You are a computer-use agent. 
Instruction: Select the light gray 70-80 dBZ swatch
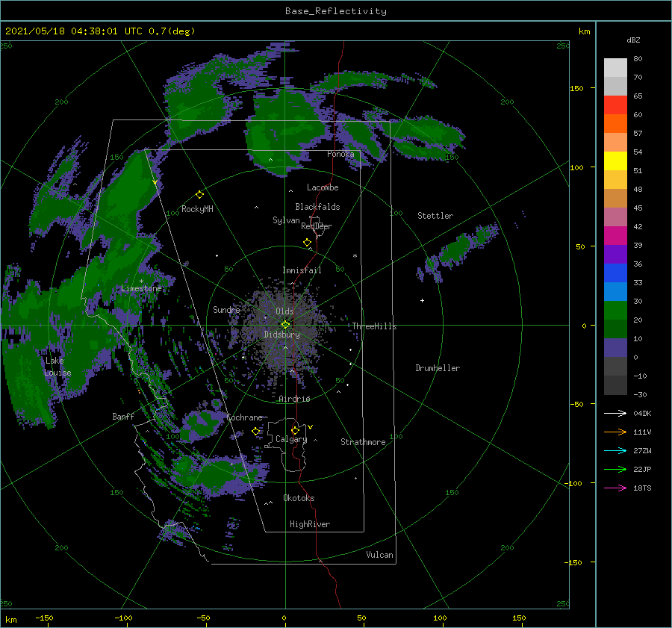tap(615, 68)
